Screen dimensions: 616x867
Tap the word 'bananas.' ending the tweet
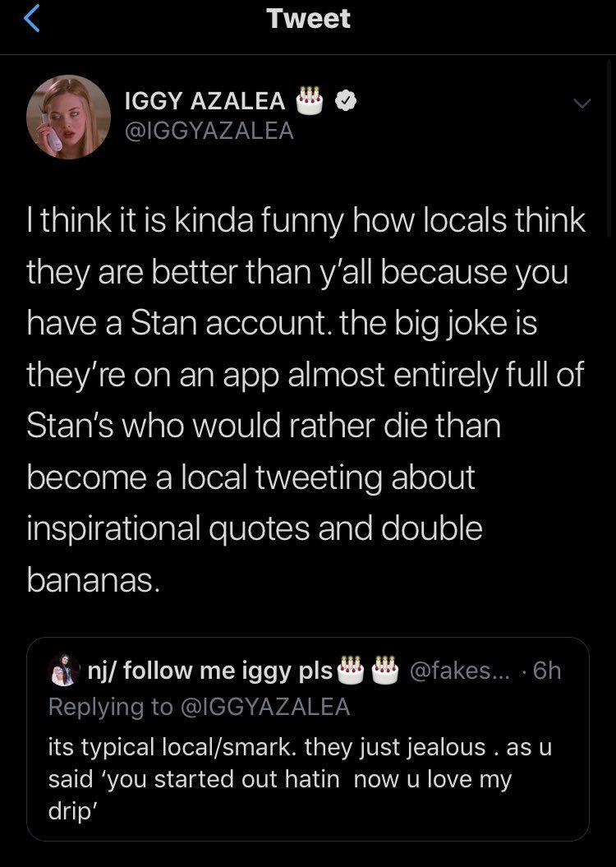click(94, 580)
